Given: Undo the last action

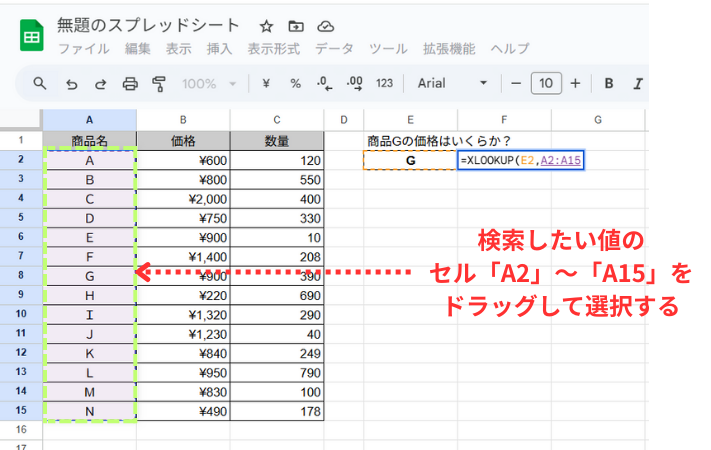Looking at the screenshot, I should pos(71,84).
